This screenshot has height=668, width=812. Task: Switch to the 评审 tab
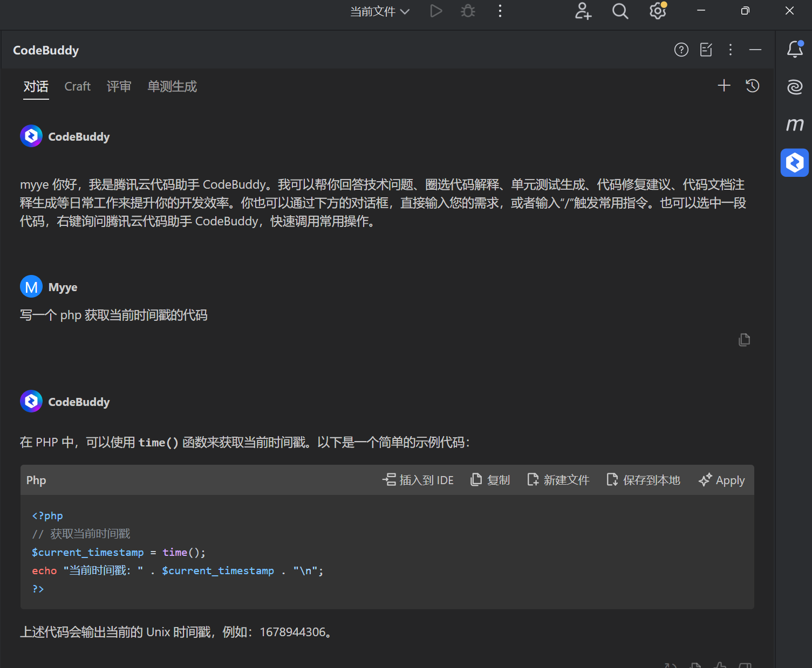click(119, 86)
